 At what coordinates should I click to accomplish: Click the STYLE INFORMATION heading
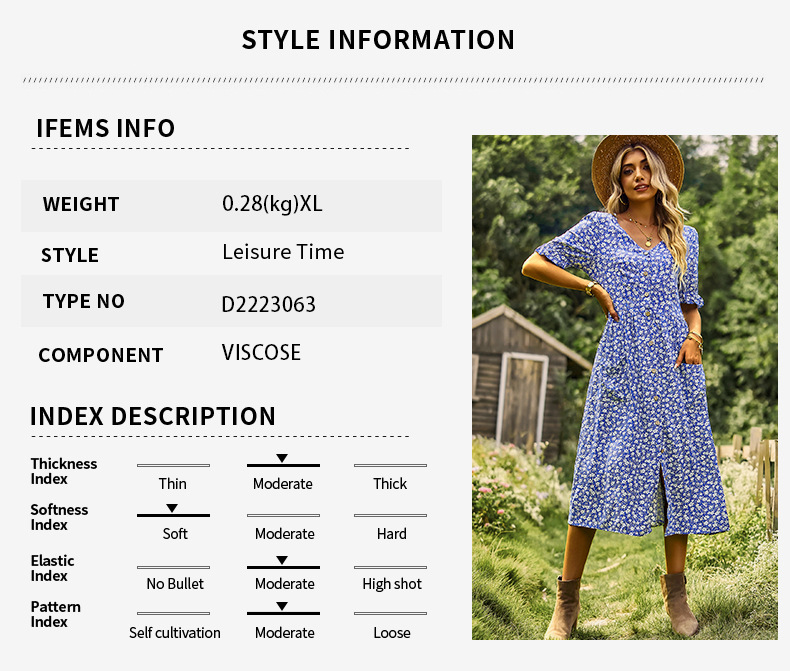(x=378, y=40)
